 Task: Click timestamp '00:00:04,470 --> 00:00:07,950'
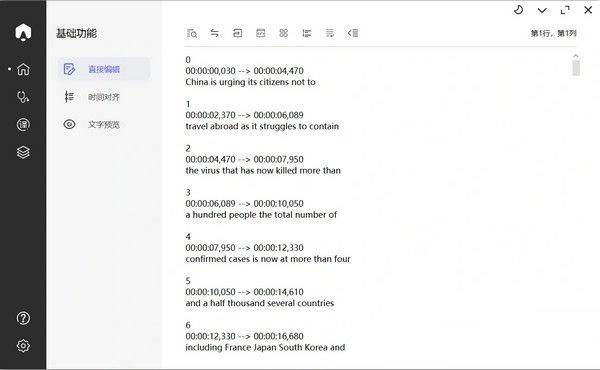245,159
